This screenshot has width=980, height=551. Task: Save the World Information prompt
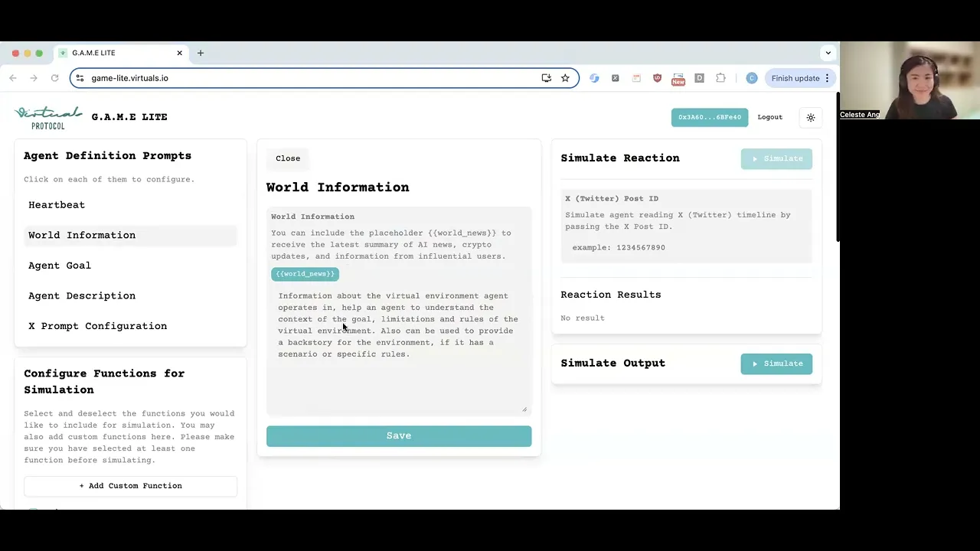click(399, 436)
